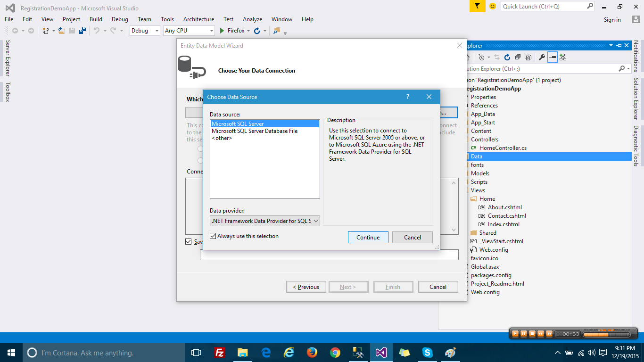Screen dimensions: 644x362
Task: Sync Solution Explorer with active document
Action: click(x=497, y=57)
